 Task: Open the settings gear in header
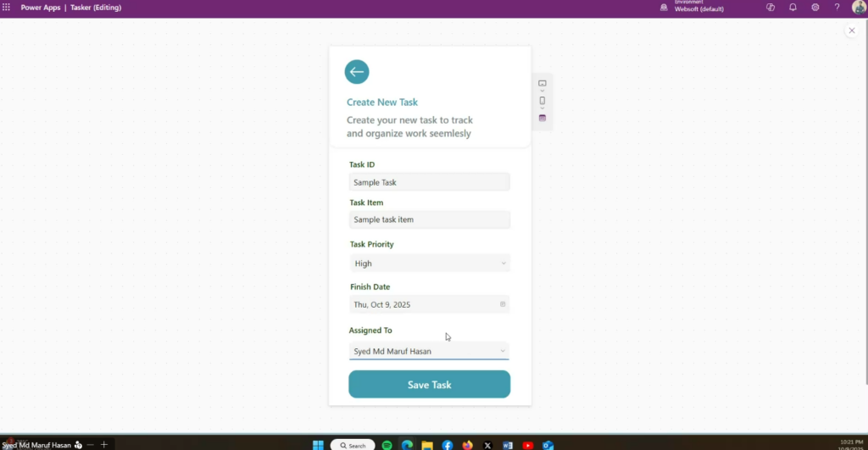pos(815,8)
